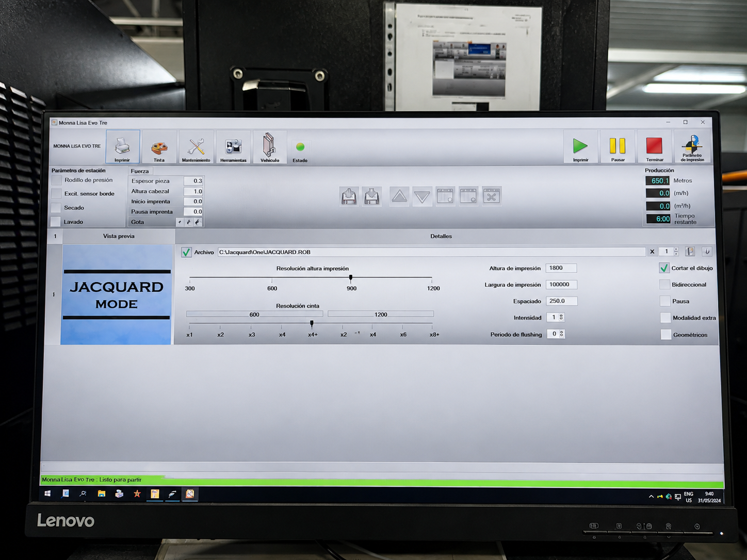Viewport: 747px width, 560px height.
Task: Click the 1200 Resolución cinta range button
Action: (381, 314)
